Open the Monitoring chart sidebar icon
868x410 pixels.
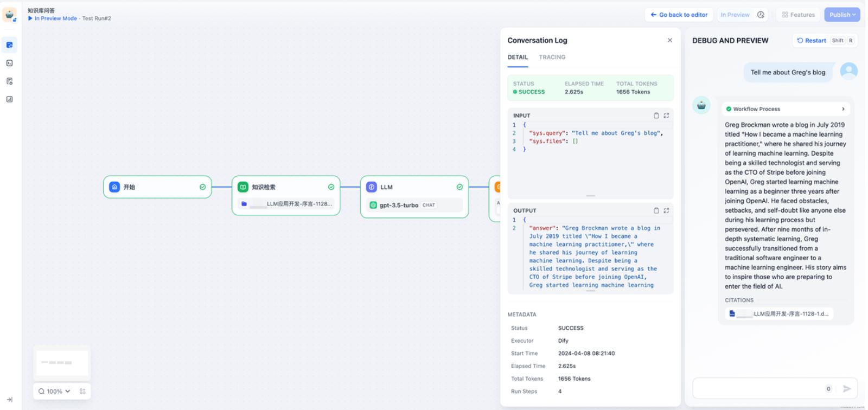click(x=9, y=99)
